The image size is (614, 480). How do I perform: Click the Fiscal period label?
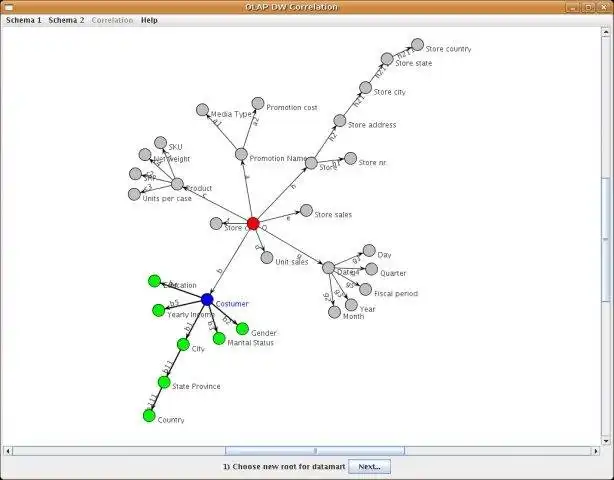click(x=396, y=294)
